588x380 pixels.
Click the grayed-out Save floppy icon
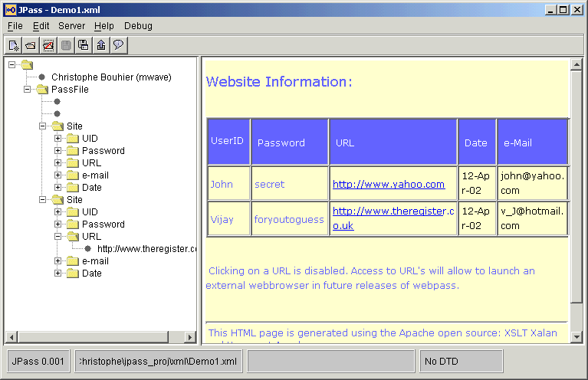pos(66,45)
